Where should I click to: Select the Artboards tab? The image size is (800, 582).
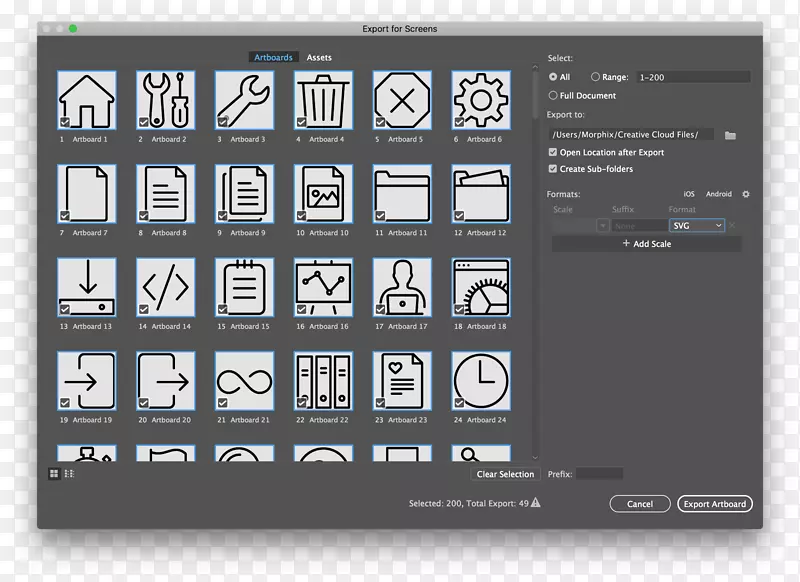tap(273, 58)
